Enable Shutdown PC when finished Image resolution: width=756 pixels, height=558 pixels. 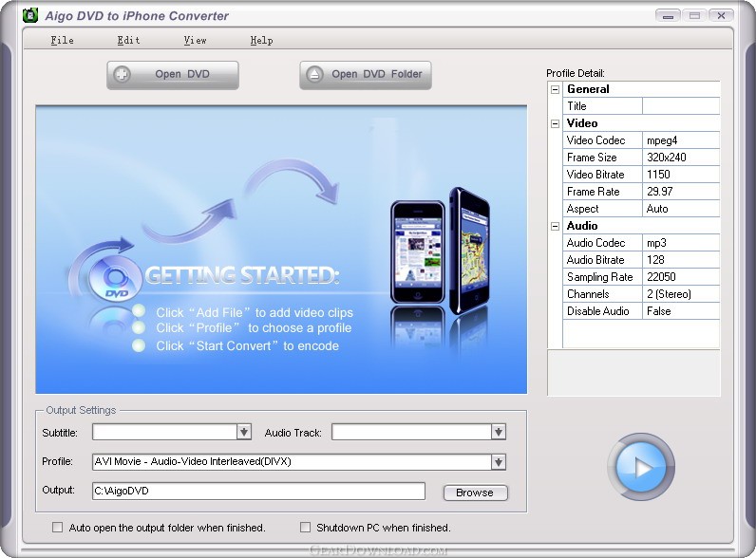(305, 528)
